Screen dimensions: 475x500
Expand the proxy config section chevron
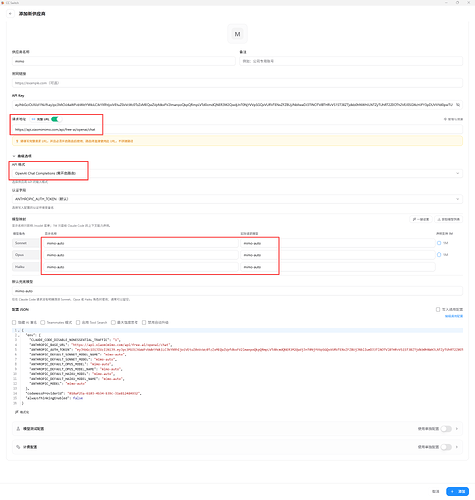tap(457, 447)
